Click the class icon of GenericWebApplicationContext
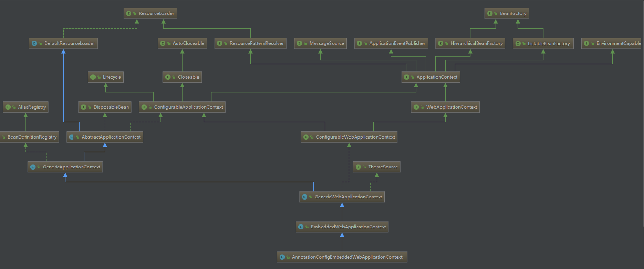The height and width of the screenshot is (269, 644). [304, 197]
